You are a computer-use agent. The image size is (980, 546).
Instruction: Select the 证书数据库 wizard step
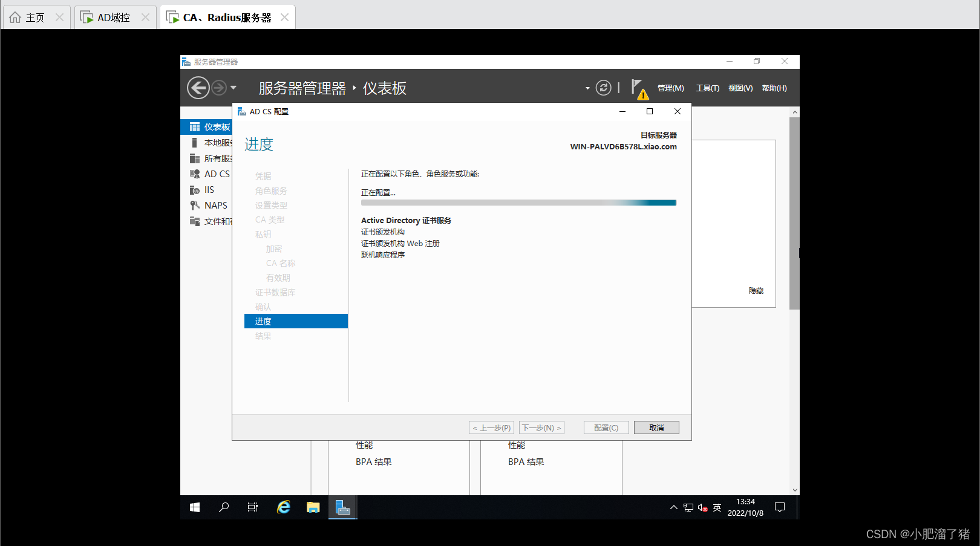(275, 292)
